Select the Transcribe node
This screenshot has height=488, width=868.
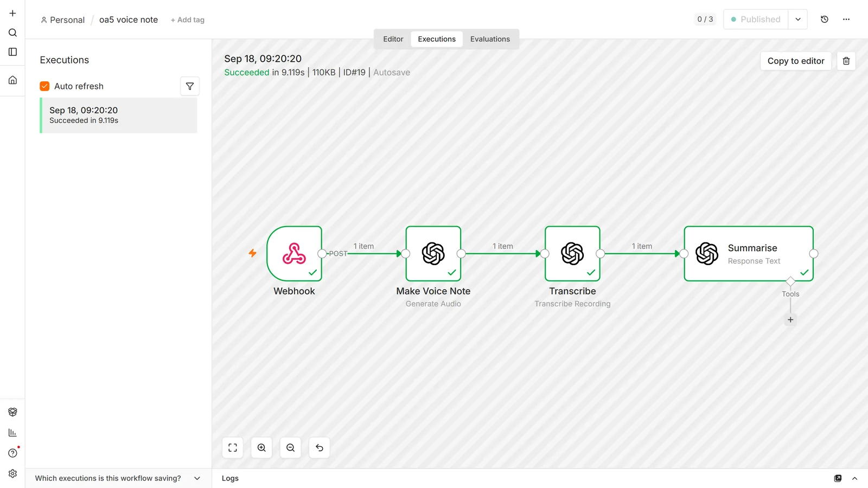(572, 254)
